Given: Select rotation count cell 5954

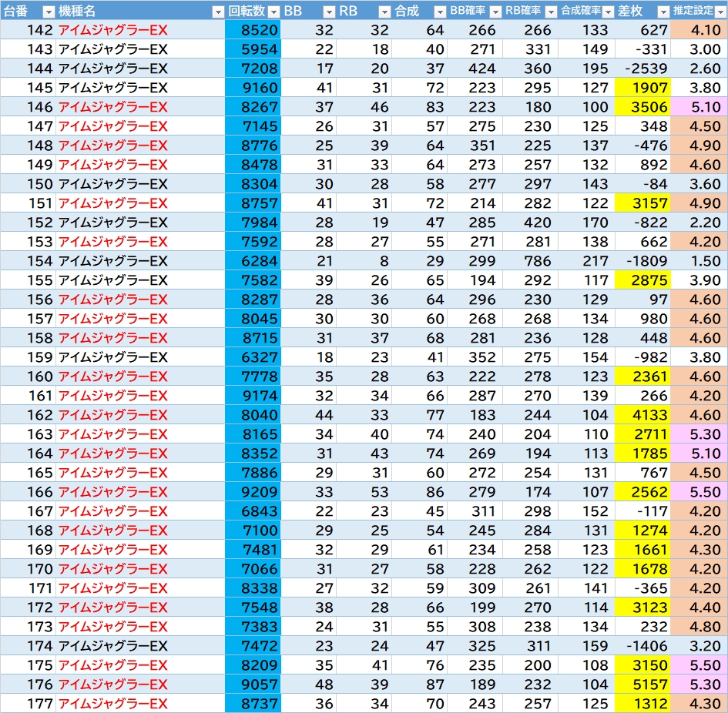Looking at the screenshot, I should point(253,49).
